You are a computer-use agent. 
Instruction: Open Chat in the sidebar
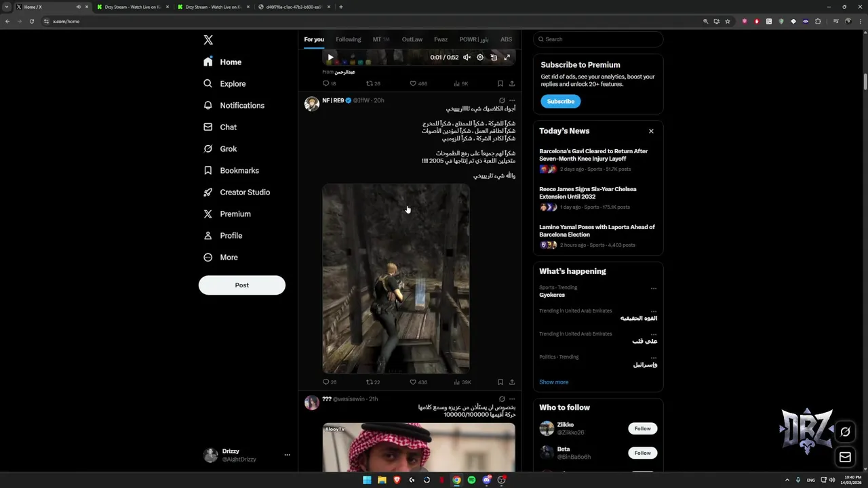click(220, 127)
